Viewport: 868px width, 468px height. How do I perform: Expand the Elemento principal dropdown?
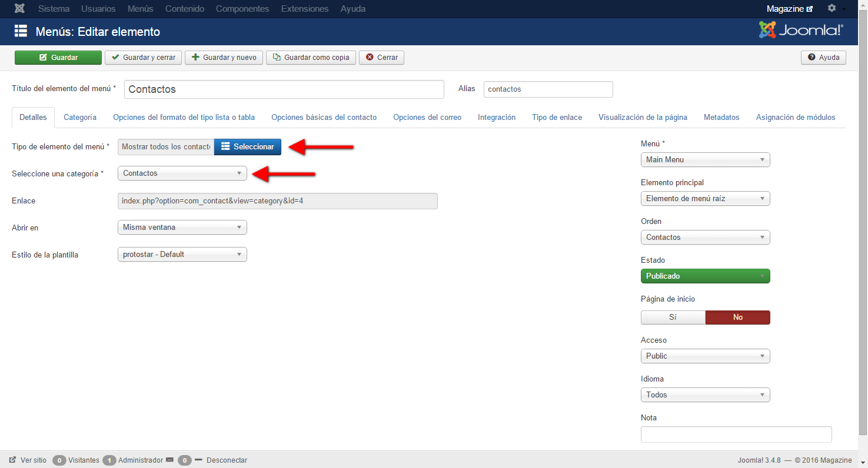pos(705,198)
